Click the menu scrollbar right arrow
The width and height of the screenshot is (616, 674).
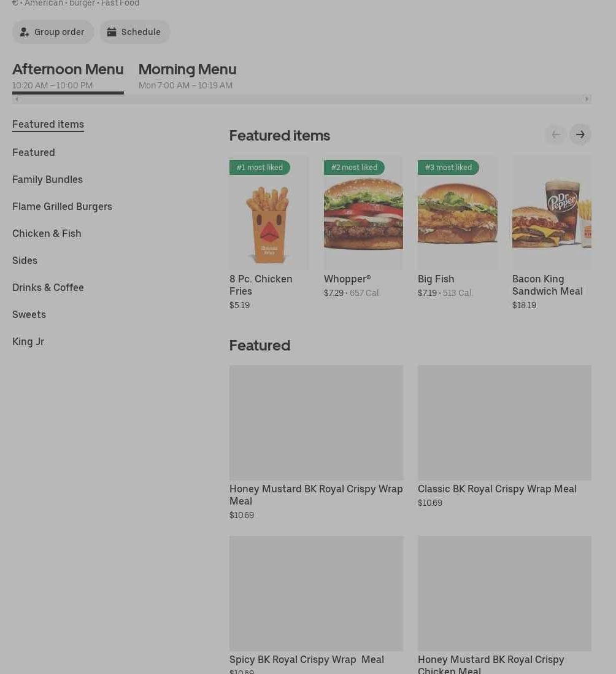[x=587, y=99]
